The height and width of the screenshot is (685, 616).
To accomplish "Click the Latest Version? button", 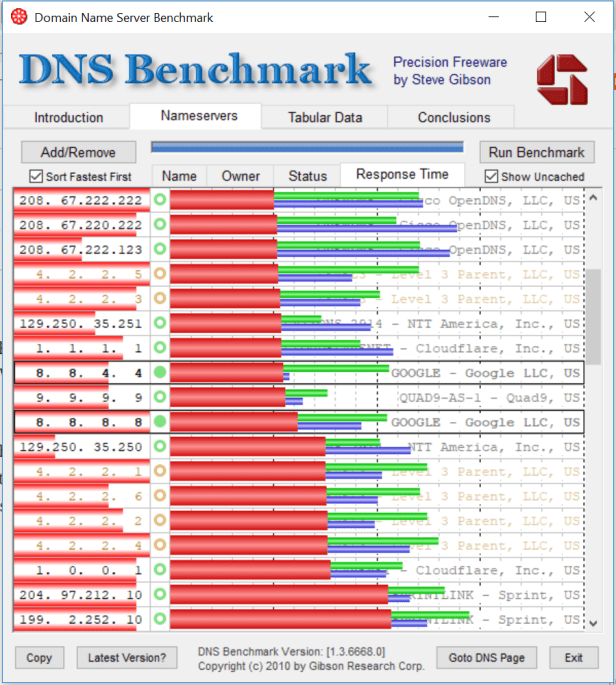I will [x=127, y=657].
